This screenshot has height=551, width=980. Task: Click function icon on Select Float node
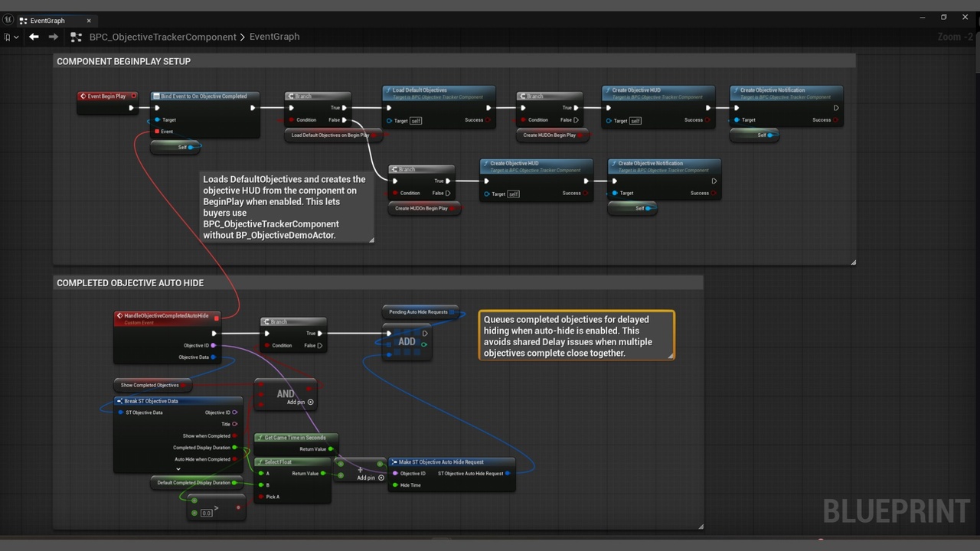[x=260, y=462]
